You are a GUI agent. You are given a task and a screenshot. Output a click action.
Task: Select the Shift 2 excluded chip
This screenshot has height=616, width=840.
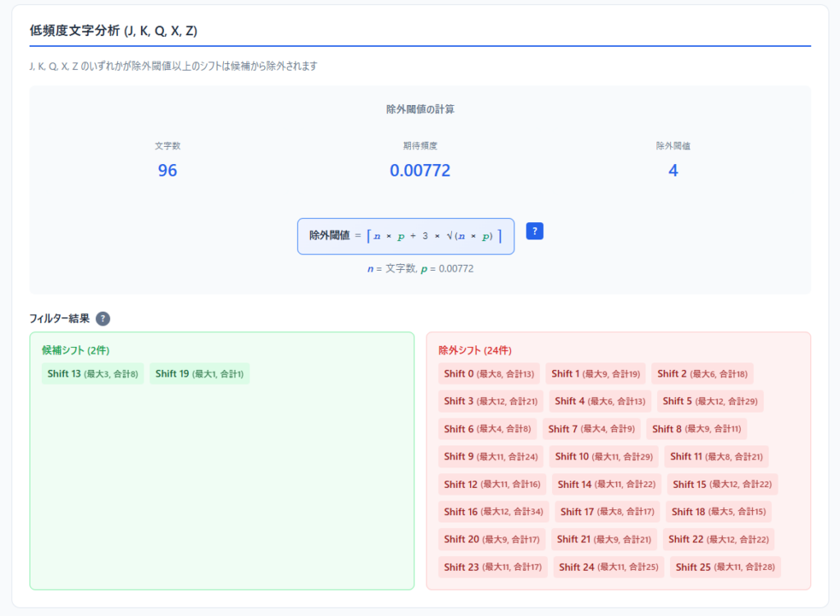tap(702, 374)
